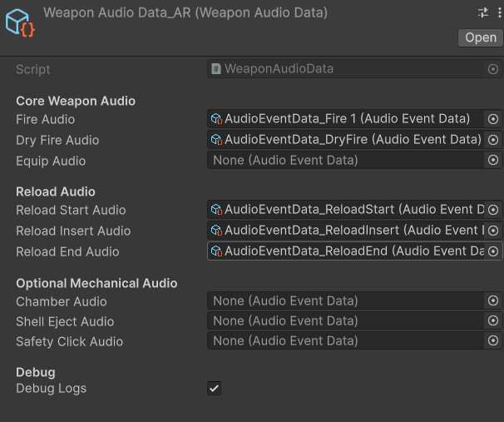Open object picker for Chamber Audio
Image resolution: width=504 pixels, height=422 pixels.
click(492, 300)
